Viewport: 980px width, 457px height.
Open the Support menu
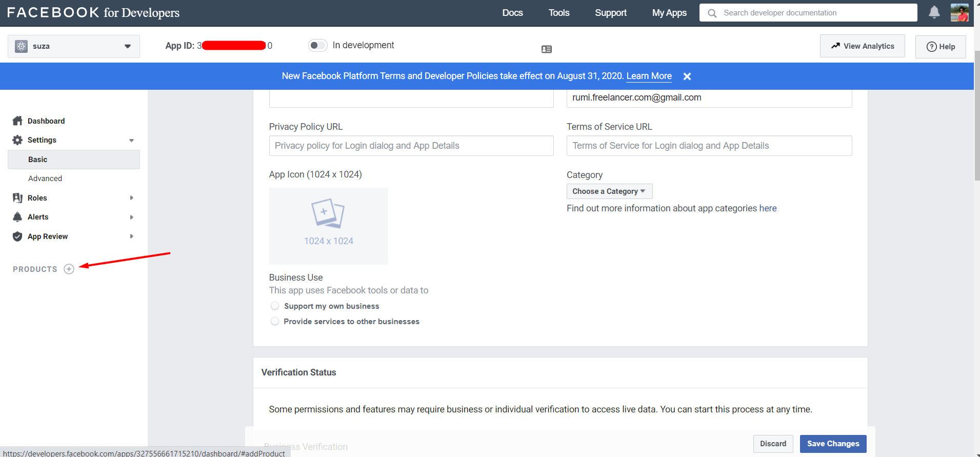611,13
